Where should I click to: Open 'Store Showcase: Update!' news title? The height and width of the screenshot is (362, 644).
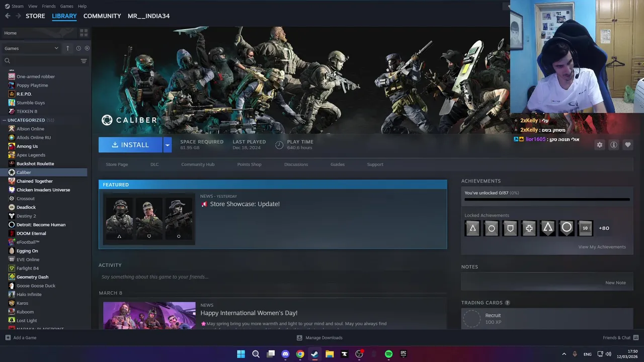(245, 204)
